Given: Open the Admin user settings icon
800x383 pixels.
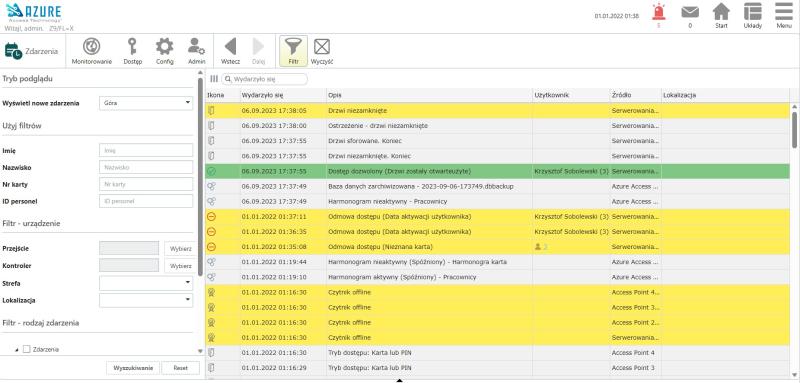Looking at the screenshot, I should 196,51.
